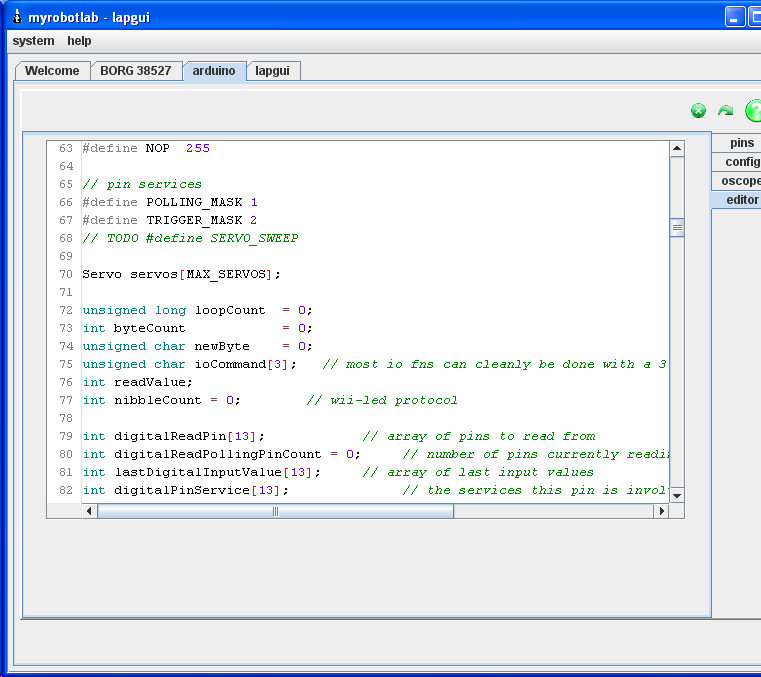Image resolution: width=761 pixels, height=677 pixels.
Task: Open the help menu
Action: tap(79, 41)
